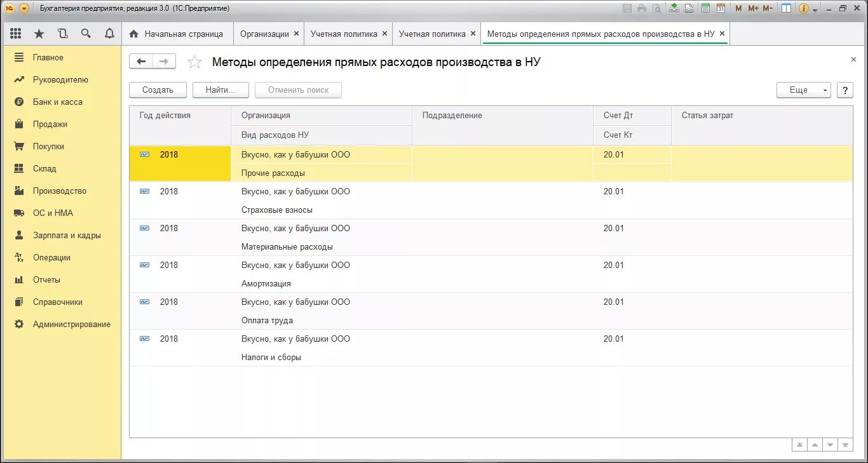The width and height of the screenshot is (868, 463).
Task: Open the calculator icon
Action: 705,8
